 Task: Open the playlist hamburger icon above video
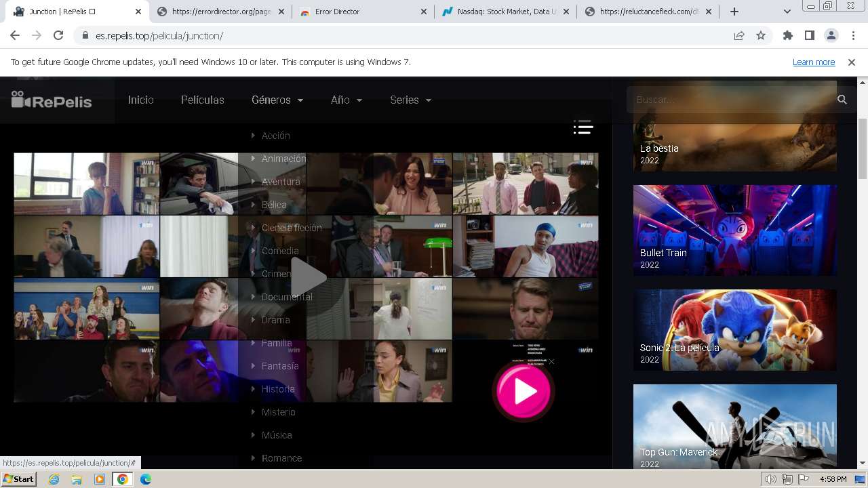coord(583,127)
